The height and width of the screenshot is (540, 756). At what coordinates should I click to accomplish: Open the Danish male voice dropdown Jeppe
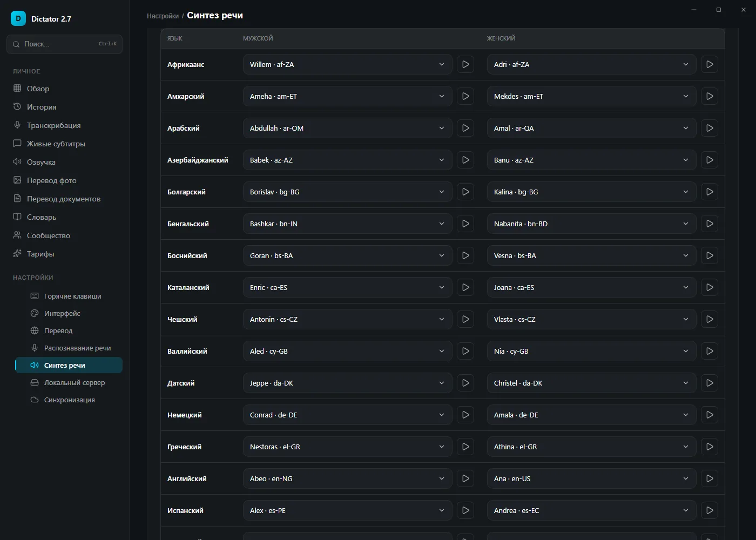click(x=347, y=383)
